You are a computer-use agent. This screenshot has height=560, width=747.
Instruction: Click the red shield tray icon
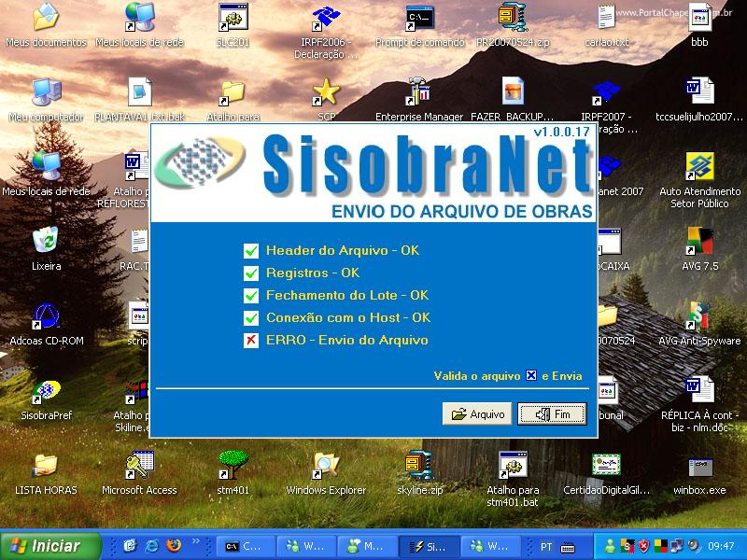coord(643,546)
